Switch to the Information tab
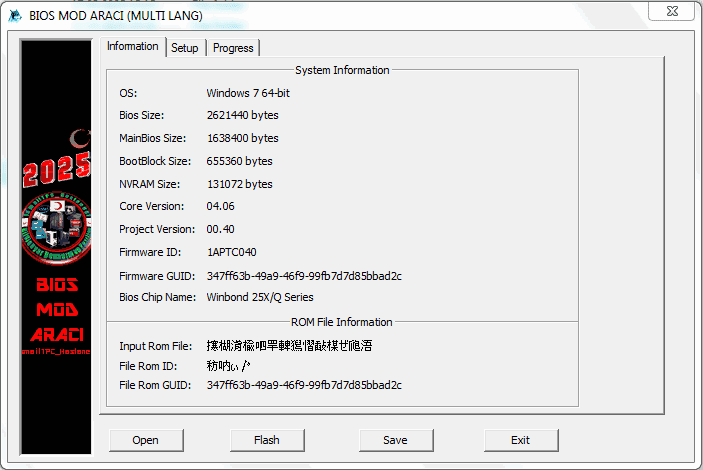This screenshot has width=703, height=470. coord(133,46)
